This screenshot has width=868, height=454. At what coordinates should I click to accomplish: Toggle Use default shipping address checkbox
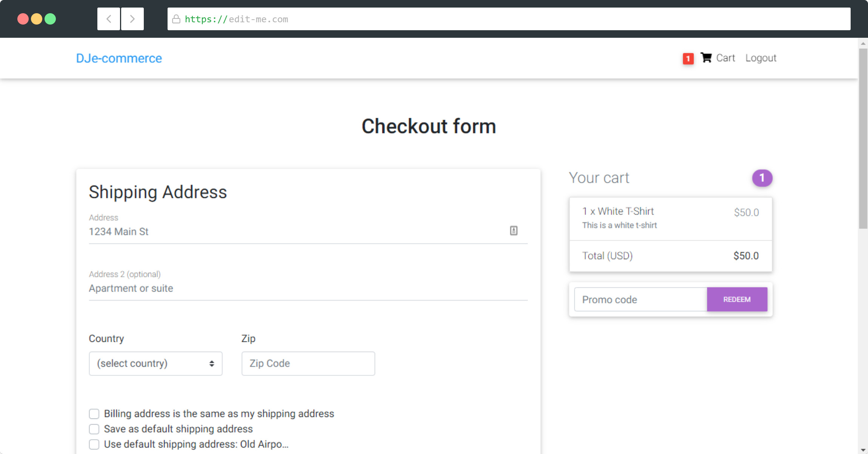pyautogui.click(x=94, y=444)
